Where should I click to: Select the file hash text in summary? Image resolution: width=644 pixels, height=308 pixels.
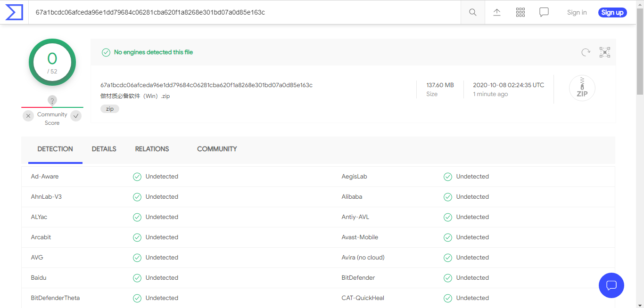pos(206,85)
